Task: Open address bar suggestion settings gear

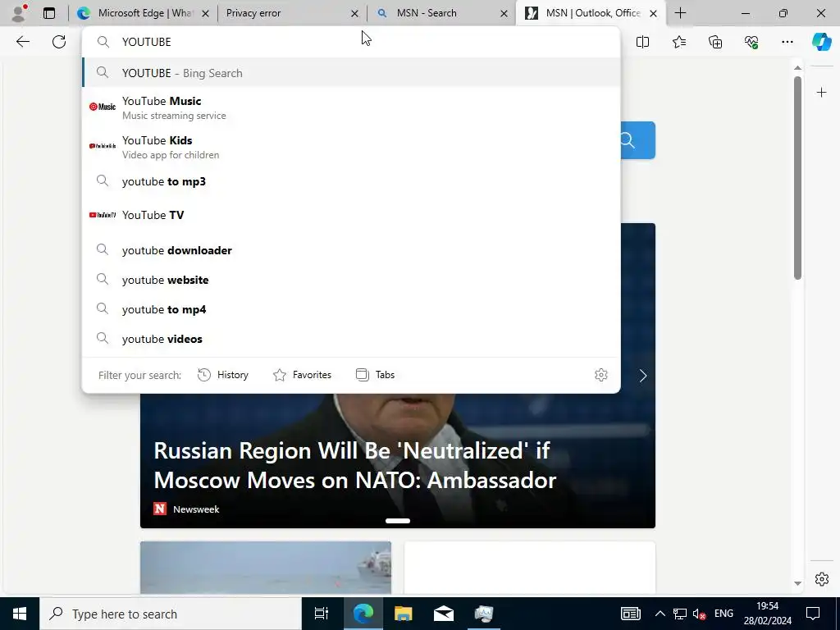Action: (x=601, y=375)
